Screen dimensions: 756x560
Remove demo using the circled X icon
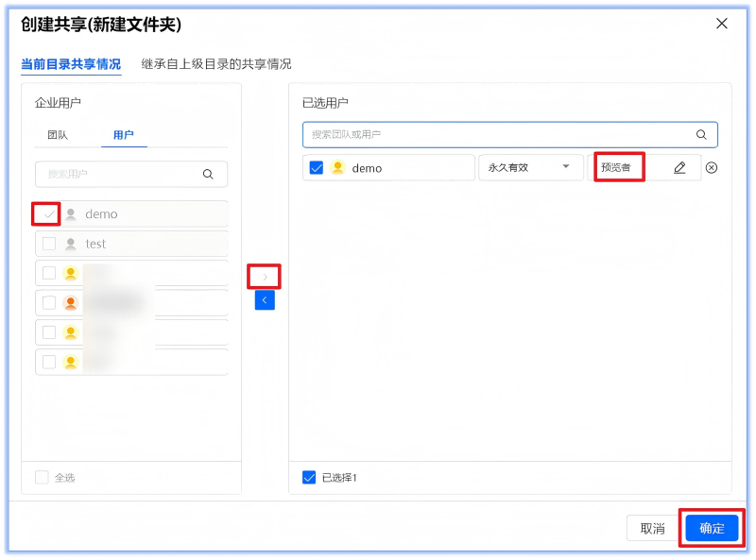click(712, 168)
